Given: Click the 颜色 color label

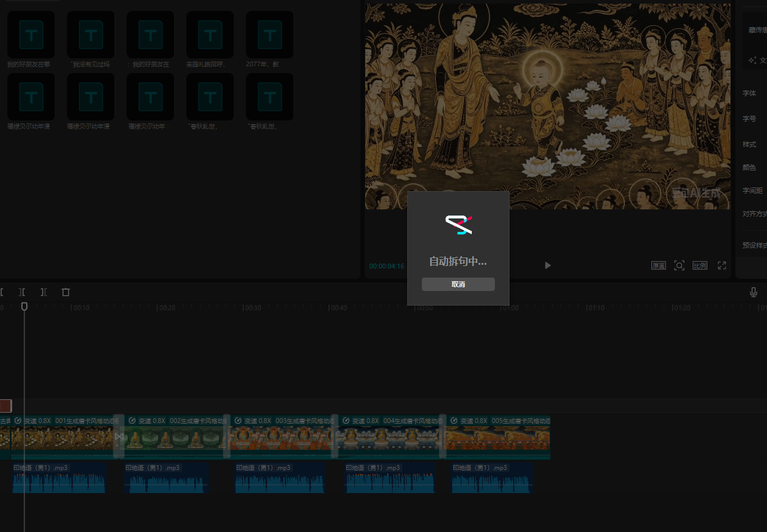Looking at the screenshot, I should 749,167.
